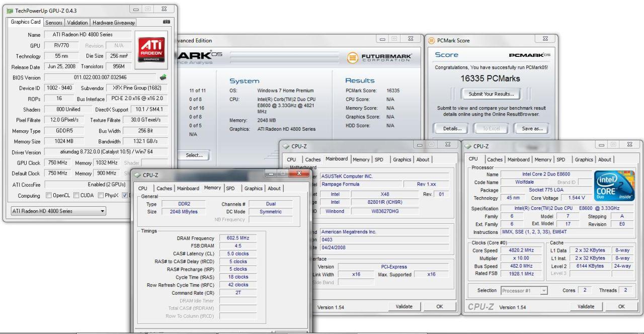Open SPD tab in CPU-Z Mainboard window
644x334 pixels.
(x=378, y=159)
